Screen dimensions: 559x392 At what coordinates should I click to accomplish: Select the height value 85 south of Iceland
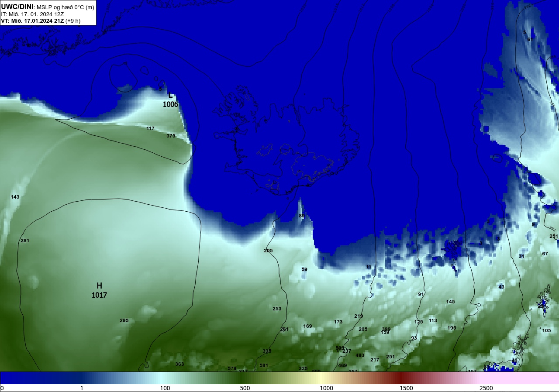tap(302, 216)
